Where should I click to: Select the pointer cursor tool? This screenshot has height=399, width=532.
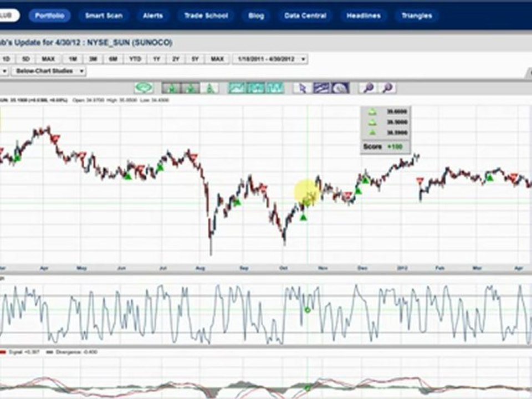point(303,88)
